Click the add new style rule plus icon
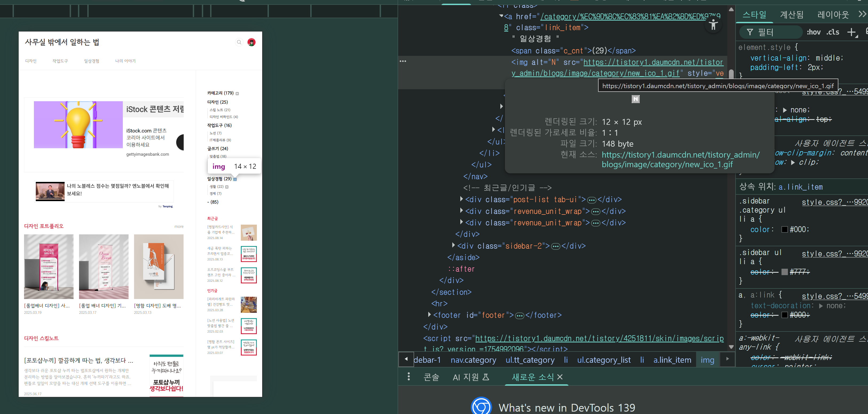This screenshot has height=414, width=868. coord(851,32)
